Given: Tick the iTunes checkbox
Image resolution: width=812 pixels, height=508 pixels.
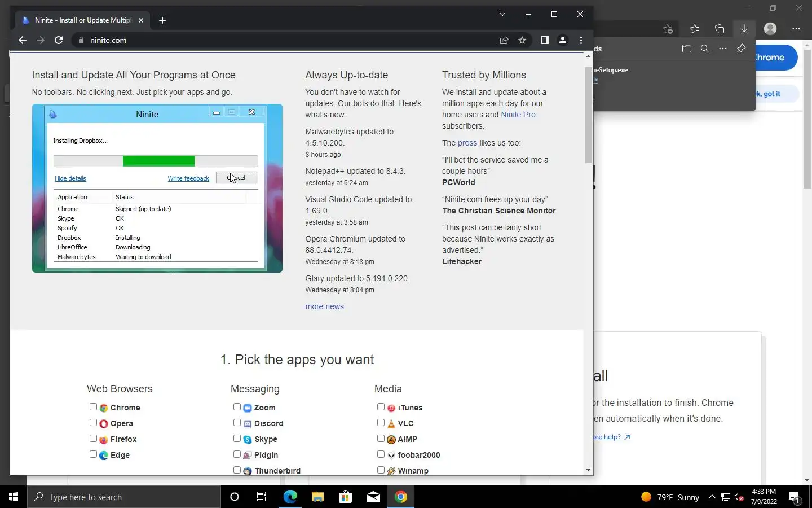Looking at the screenshot, I should 381,407.
